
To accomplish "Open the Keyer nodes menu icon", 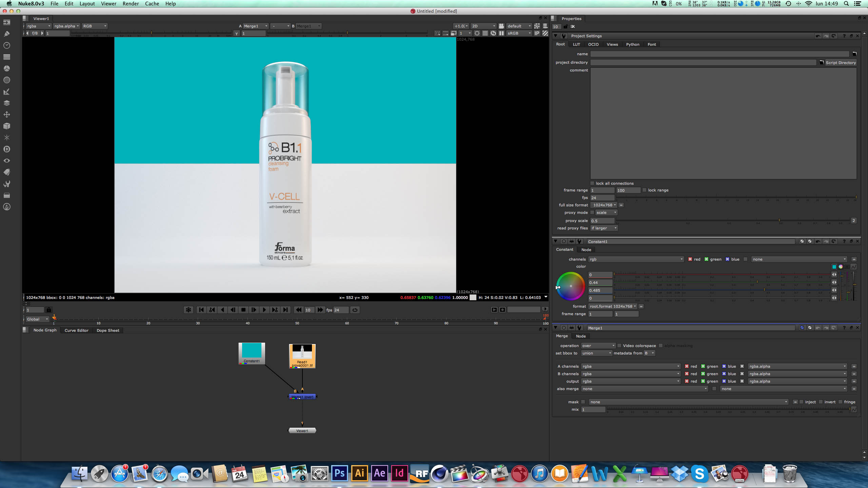I will coord(7,91).
